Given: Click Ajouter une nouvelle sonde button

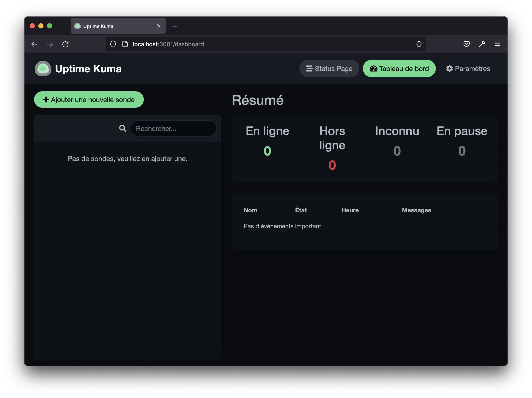Looking at the screenshot, I should [89, 100].
